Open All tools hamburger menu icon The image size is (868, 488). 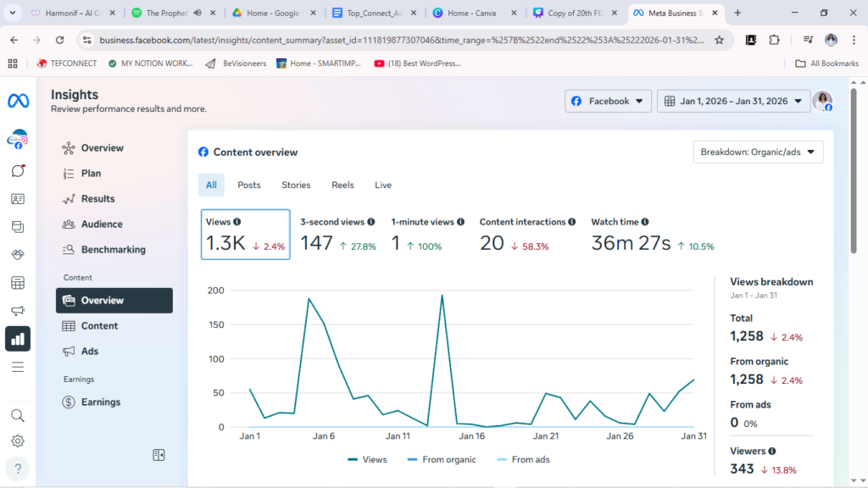tap(18, 367)
